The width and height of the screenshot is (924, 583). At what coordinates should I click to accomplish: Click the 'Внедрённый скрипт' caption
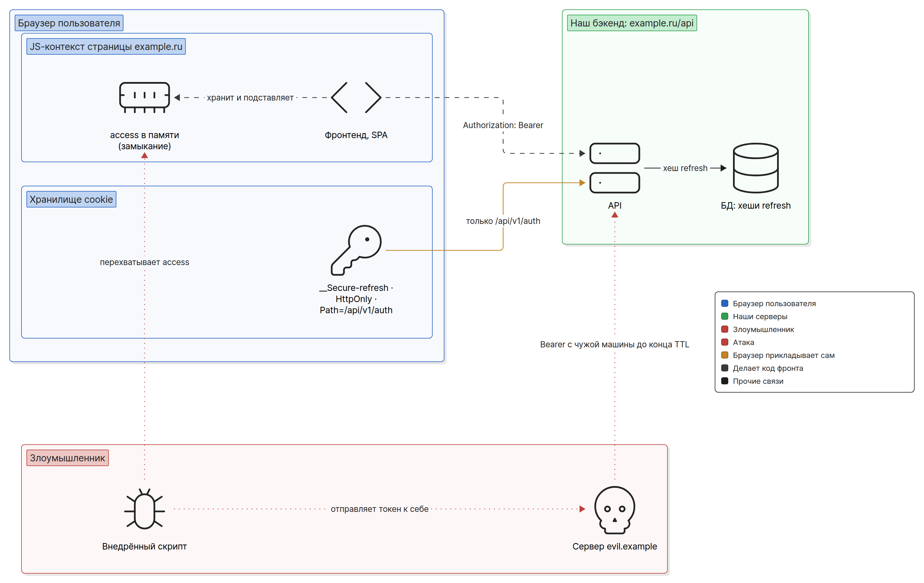[144, 546]
